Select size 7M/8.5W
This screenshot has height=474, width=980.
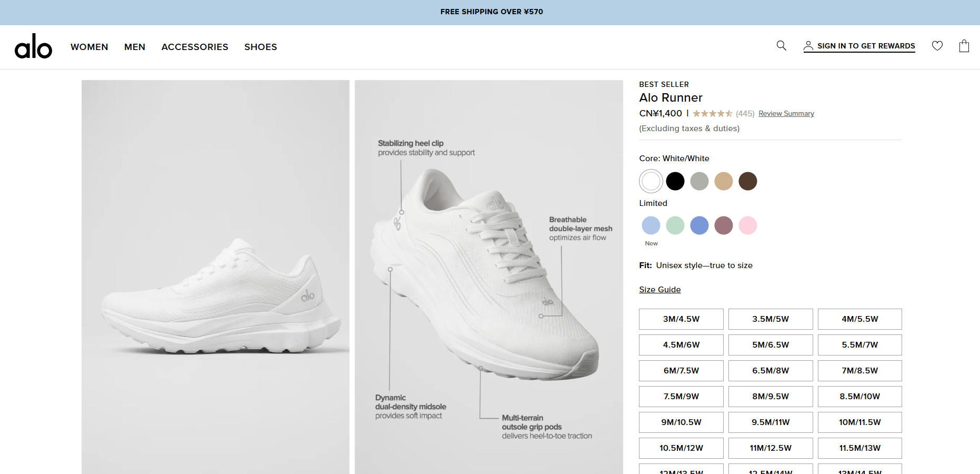click(x=859, y=371)
